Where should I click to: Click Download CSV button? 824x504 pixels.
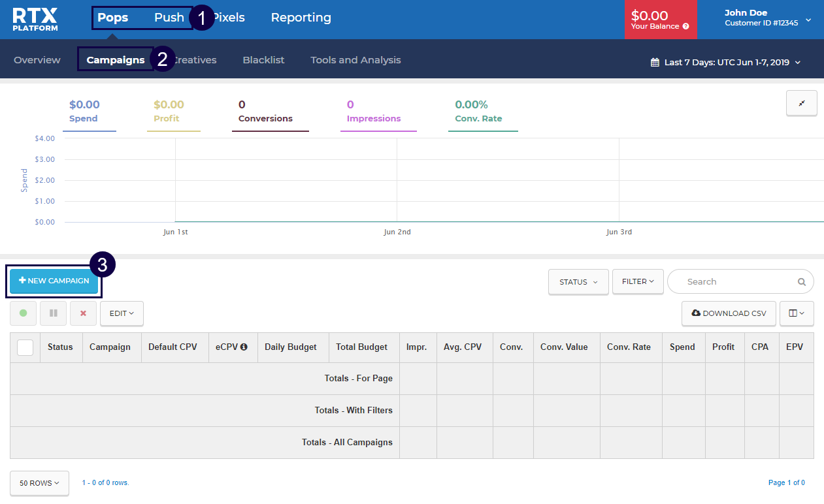click(x=729, y=313)
